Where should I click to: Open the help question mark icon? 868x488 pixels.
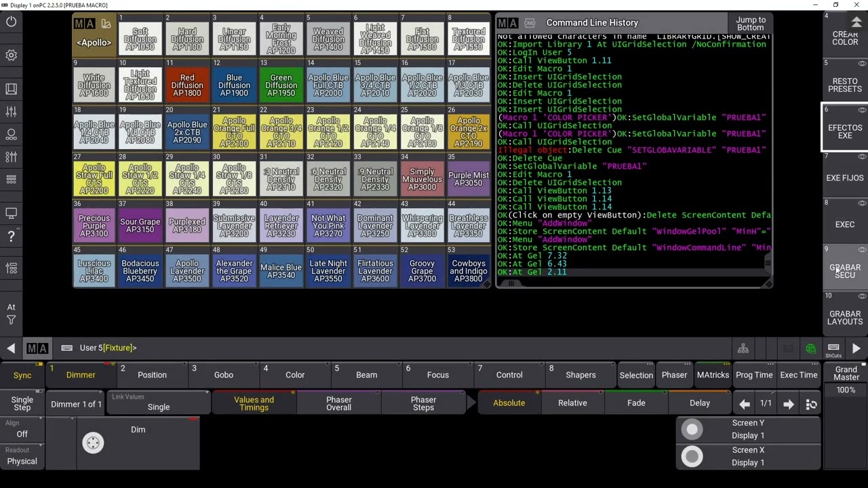pyautogui.click(x=12, y=237)
